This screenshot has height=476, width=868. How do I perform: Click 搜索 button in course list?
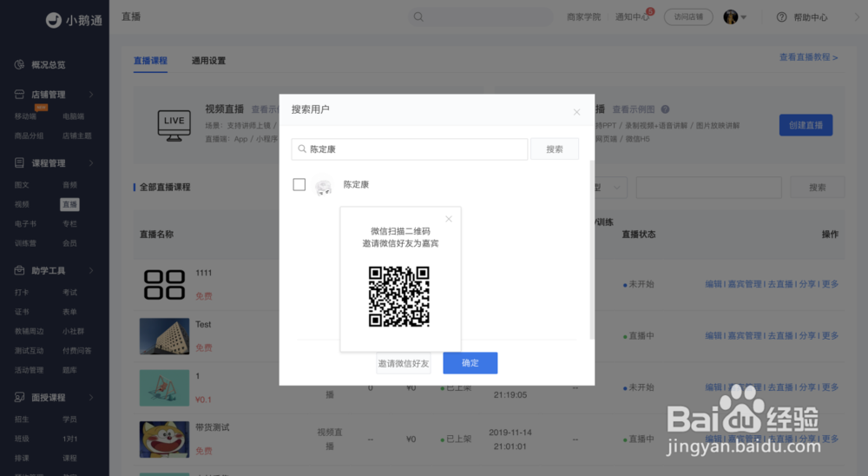coord(817,188)
